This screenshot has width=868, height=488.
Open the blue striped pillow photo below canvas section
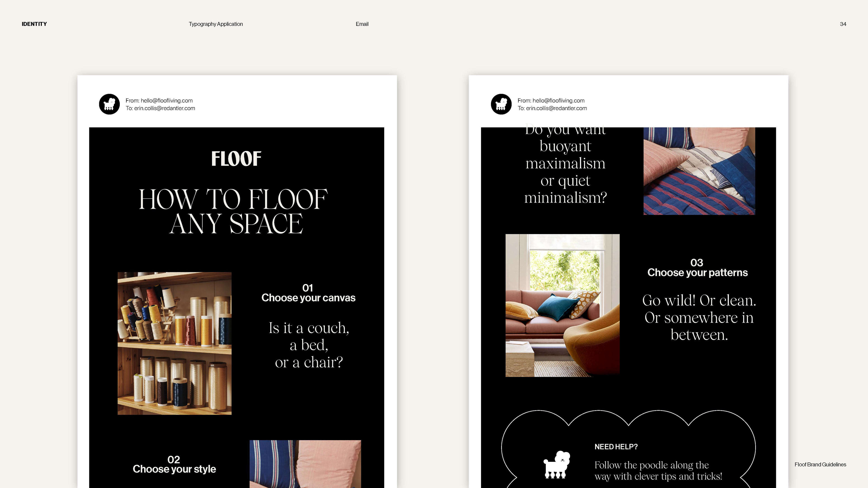pyautogui.click(x=305, y=464)
